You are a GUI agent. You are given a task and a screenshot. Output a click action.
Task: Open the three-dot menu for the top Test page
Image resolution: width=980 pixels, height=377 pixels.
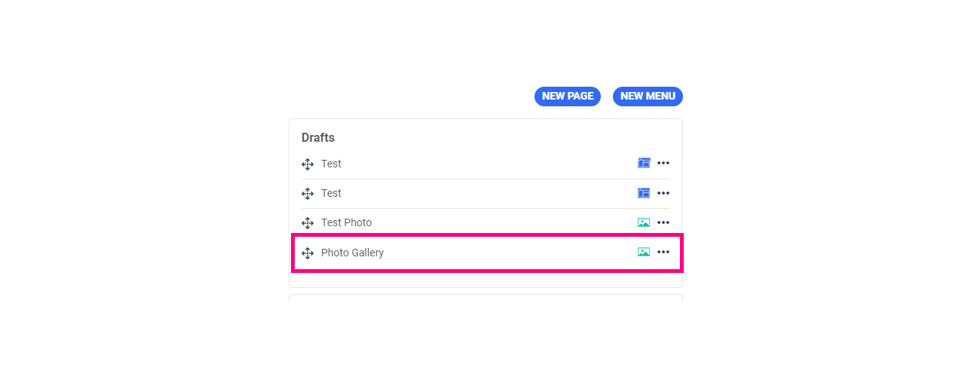tap(663, 163)
